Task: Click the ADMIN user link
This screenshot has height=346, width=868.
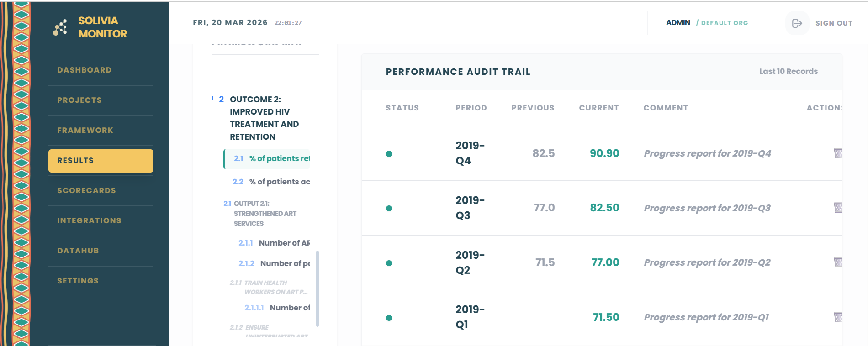Action: point(678,23)
